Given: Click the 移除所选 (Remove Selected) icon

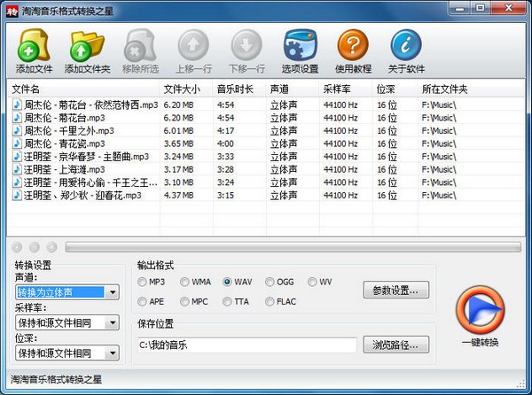Looking at the screenshot, I should pyautogui.click(x=138, y=46).
